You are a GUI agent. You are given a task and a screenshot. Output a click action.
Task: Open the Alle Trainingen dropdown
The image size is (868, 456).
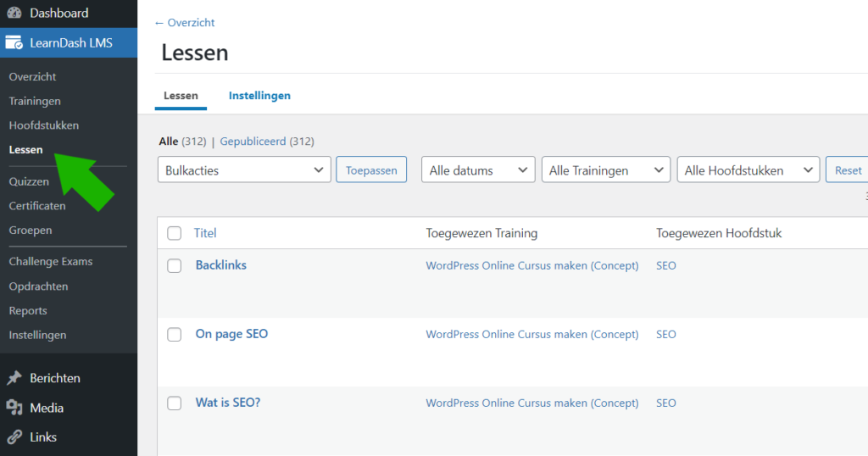tap(606, 170)
